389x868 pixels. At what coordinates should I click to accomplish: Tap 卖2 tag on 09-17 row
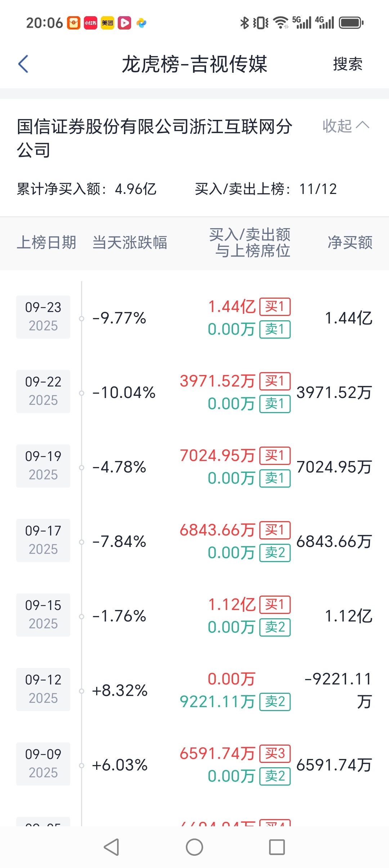point(275,553)
